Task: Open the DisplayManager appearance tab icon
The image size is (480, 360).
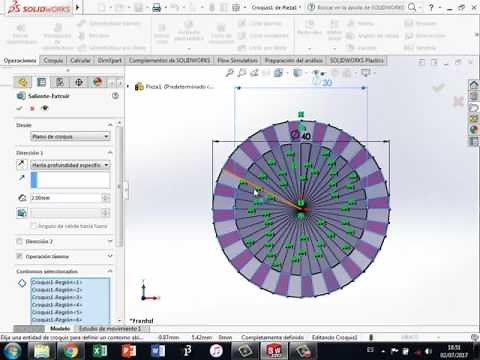Action: tap(97, 82)
